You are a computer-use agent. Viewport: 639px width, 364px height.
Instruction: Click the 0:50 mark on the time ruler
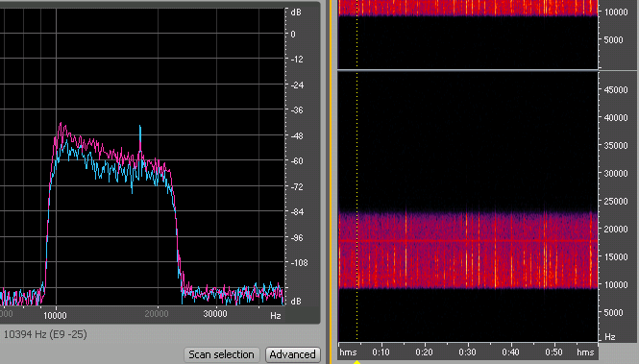(x=553, y=352)
